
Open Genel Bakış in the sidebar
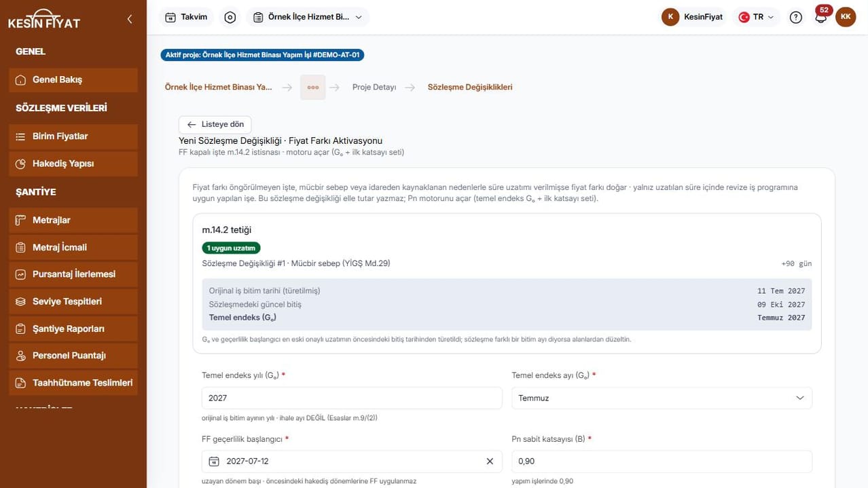[x=73, y=79]
